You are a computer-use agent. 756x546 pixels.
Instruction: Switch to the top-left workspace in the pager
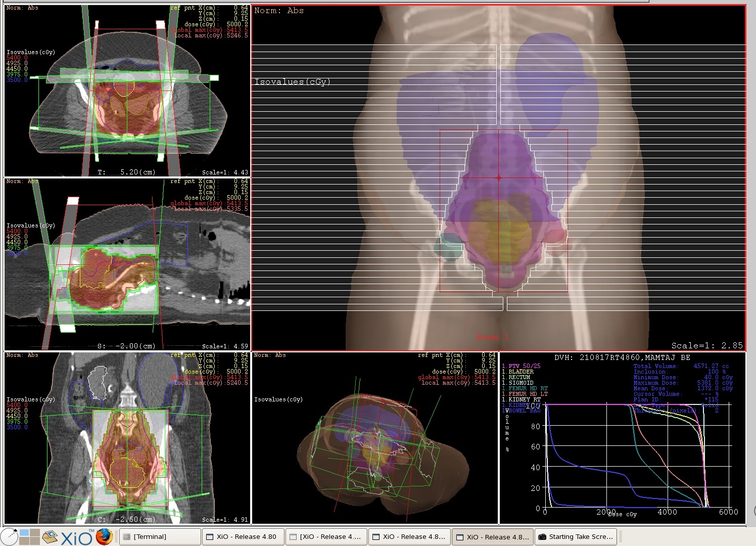(24, 533)
